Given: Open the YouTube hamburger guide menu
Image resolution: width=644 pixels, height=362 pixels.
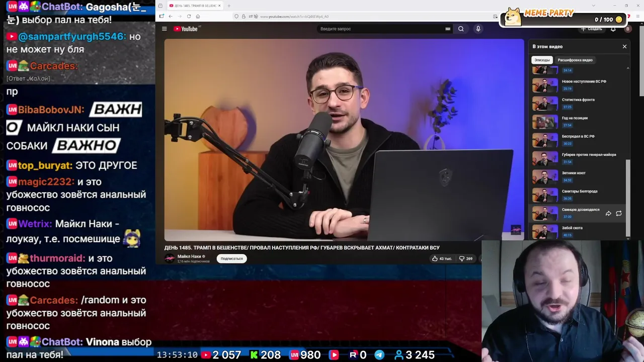Looking at the screenshot, I should (164, 29).
